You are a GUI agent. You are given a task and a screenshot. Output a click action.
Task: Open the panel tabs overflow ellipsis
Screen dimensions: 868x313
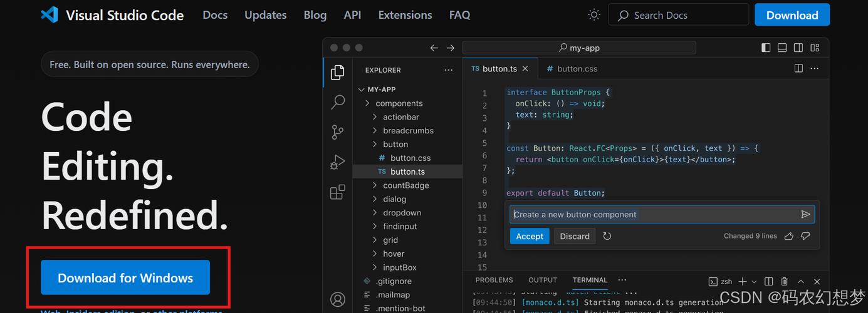(622, 280)
